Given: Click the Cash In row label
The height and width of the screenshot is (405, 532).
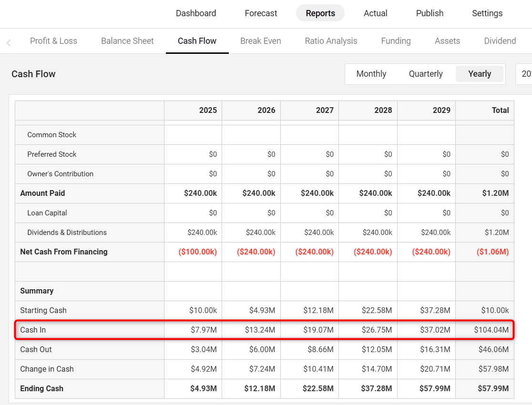Looking at the screenshot, I should tap(33, 330).
